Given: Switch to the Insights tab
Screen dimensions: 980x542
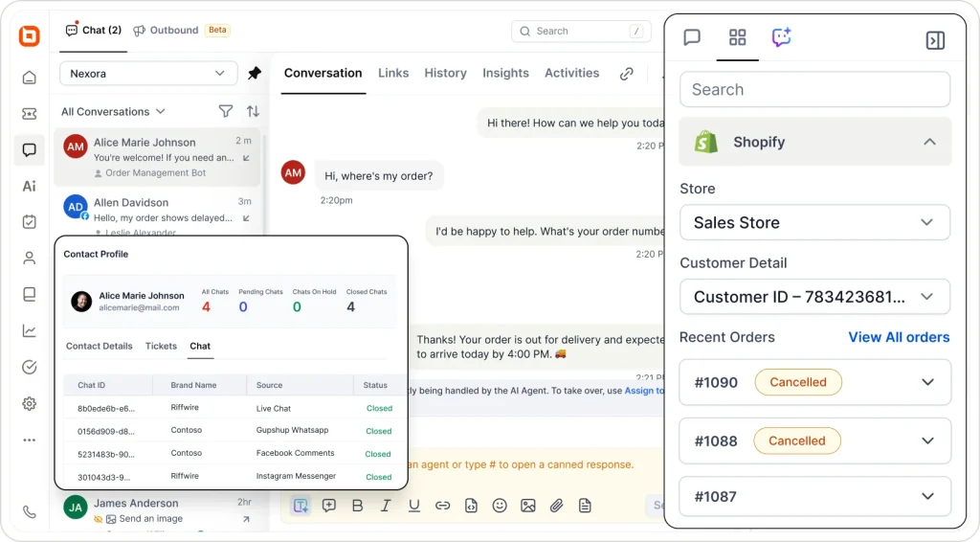Looking at the screenshot, I should [505, 73].
